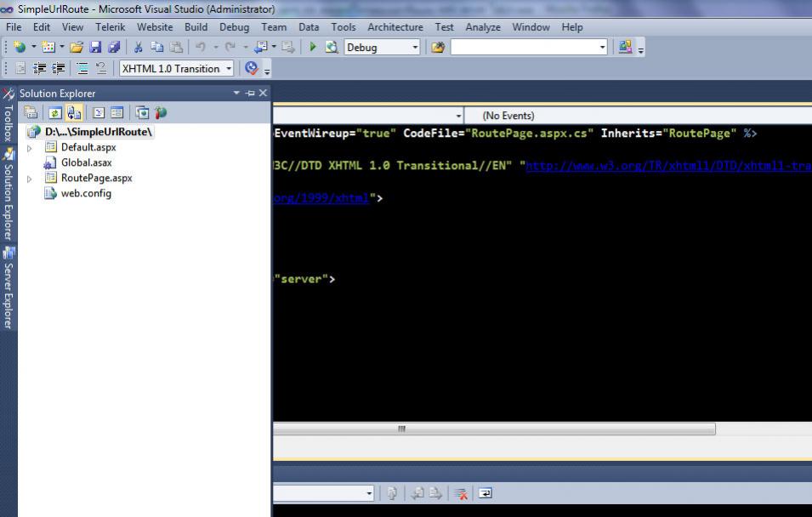Toggle Solution Explorer auto-hide pin
Screen dimensions: 812x517
pyautogui.click(x=251, y=94)
